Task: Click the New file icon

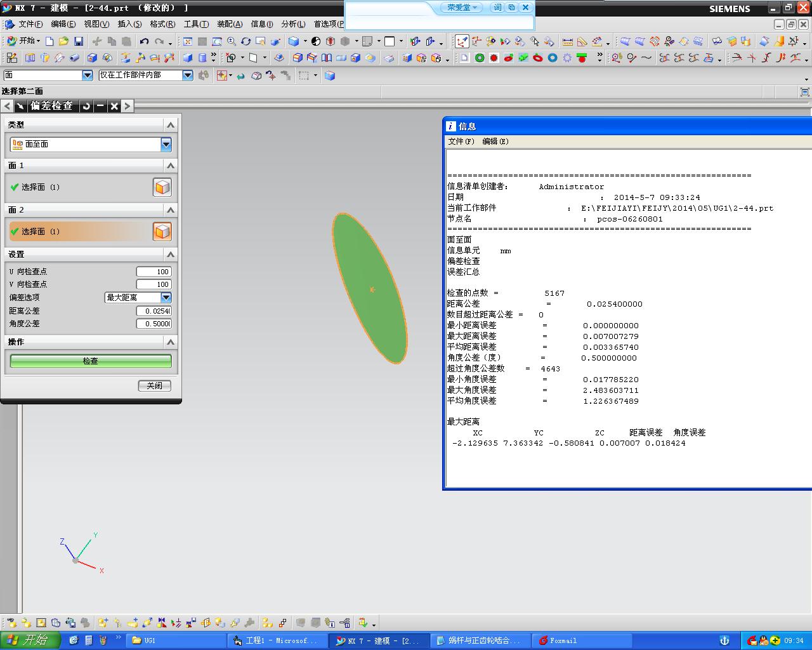Action: coord(49,41)
